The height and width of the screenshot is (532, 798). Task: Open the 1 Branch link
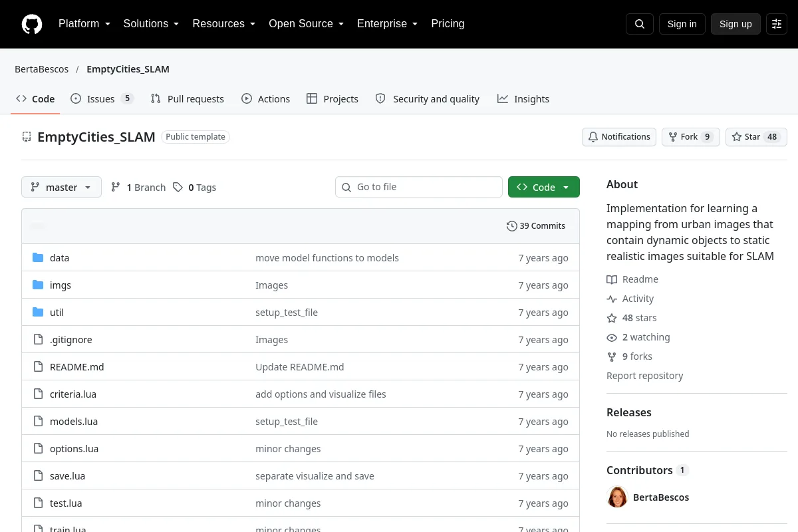(x=138, y=188)
